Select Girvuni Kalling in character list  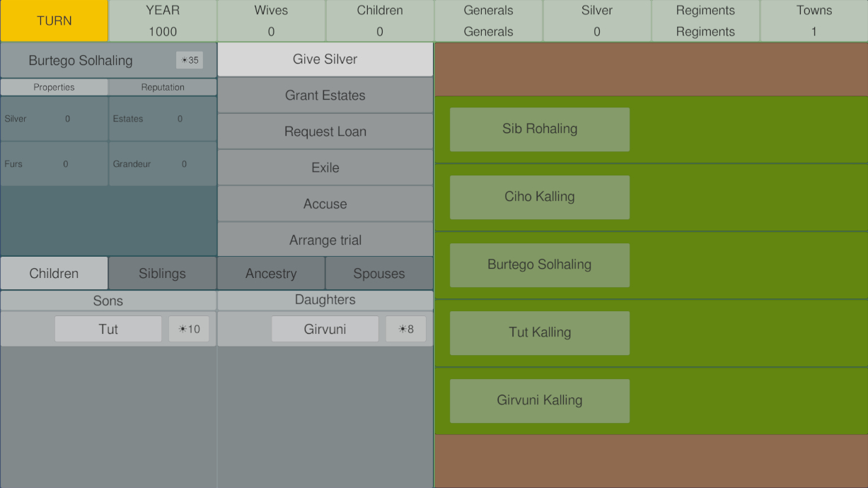(540, 400)
